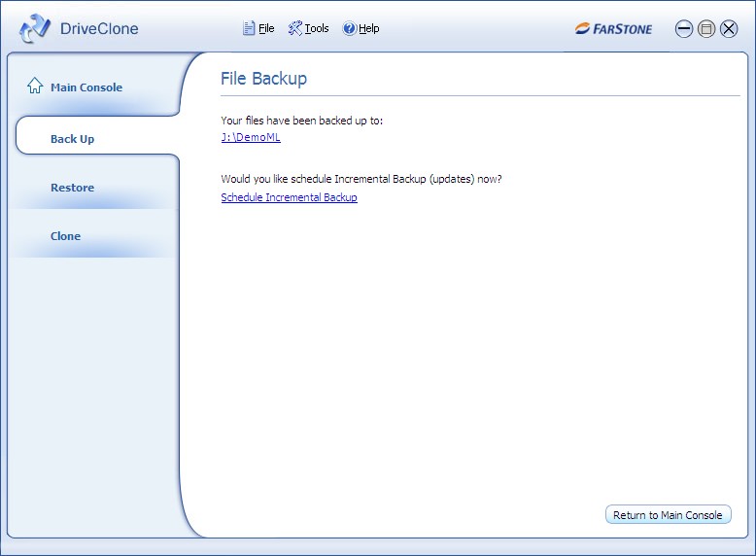
Task: Open the File menu
Action: [x=266, y=29]
